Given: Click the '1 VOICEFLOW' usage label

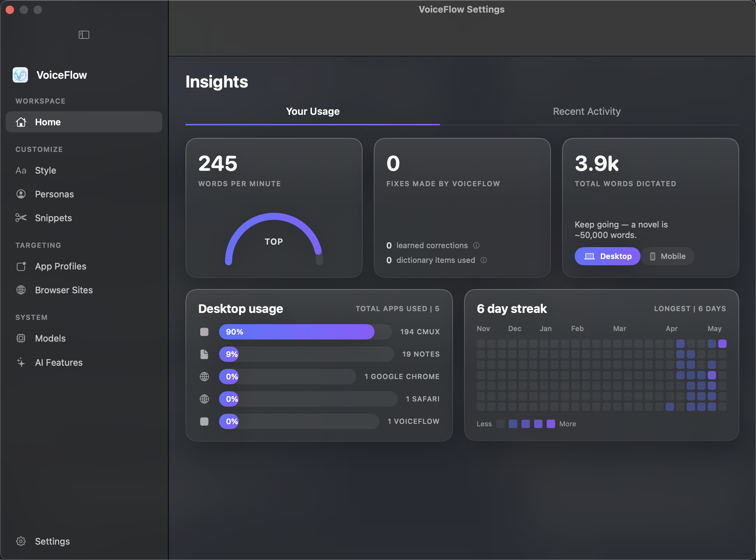Looking at the screenshot, I should point(413,421).
